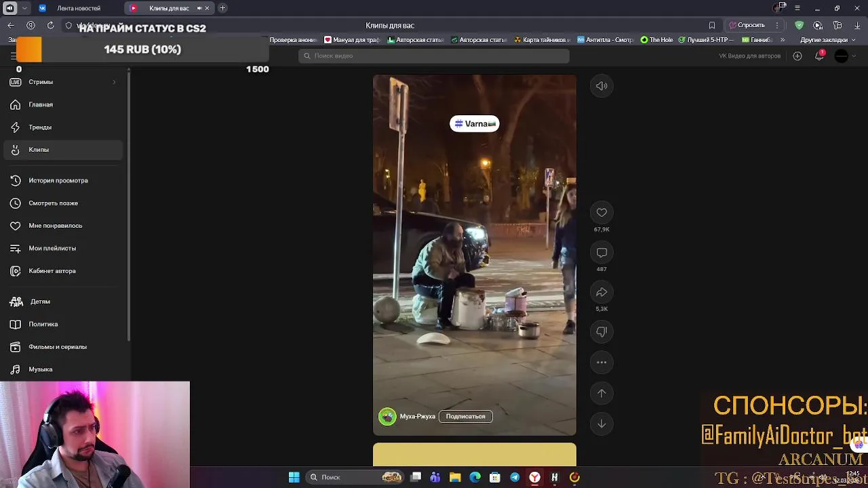Image resolution: width=868 pixels, height=488 pixels.
Task: Open the browser downloads arrow icon
Action: coord(857,25)
